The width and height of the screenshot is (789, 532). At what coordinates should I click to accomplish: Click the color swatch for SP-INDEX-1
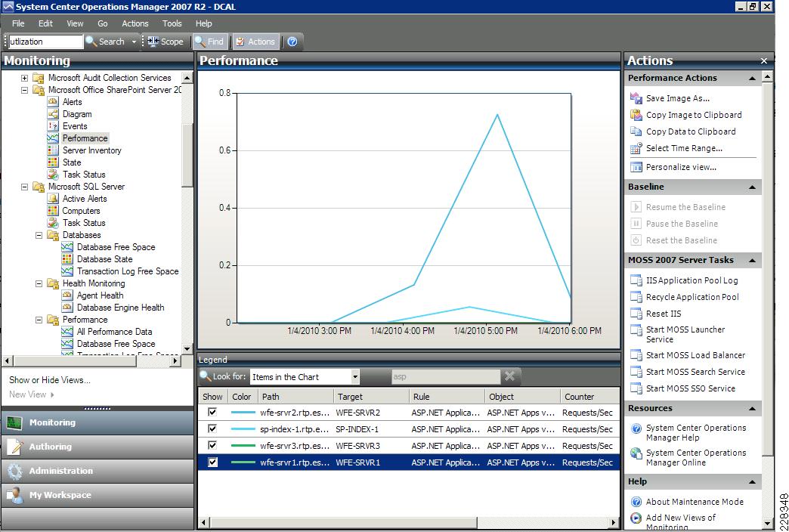click(243, 428)
